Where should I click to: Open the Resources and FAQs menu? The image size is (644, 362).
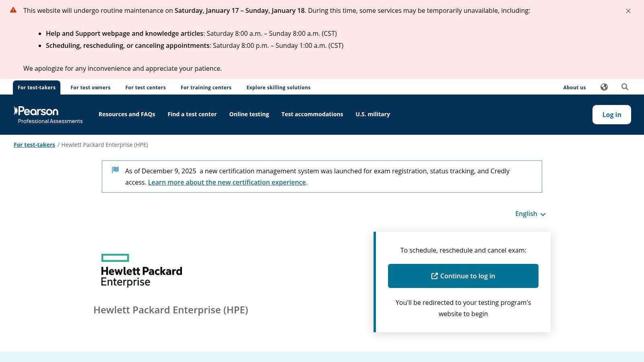(127, 114)
